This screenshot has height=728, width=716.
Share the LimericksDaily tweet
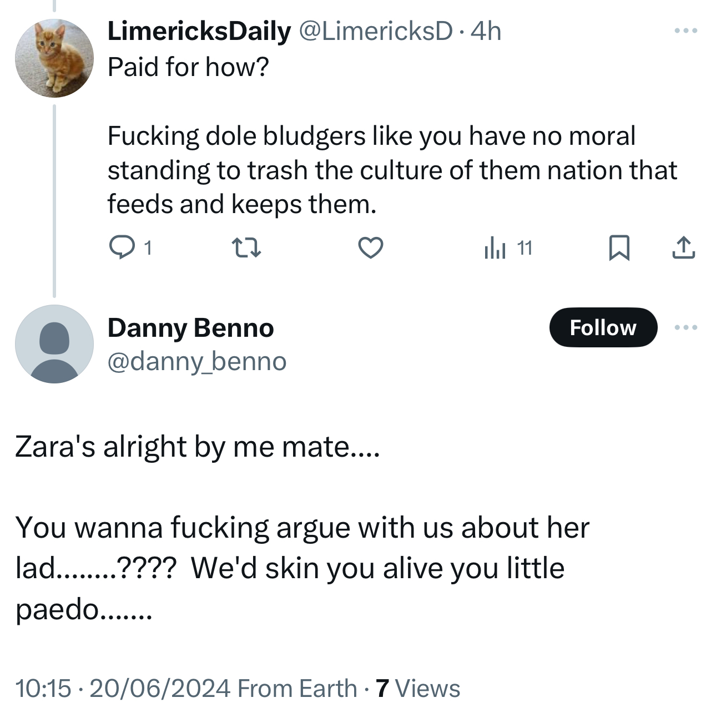tap(683, 247)
